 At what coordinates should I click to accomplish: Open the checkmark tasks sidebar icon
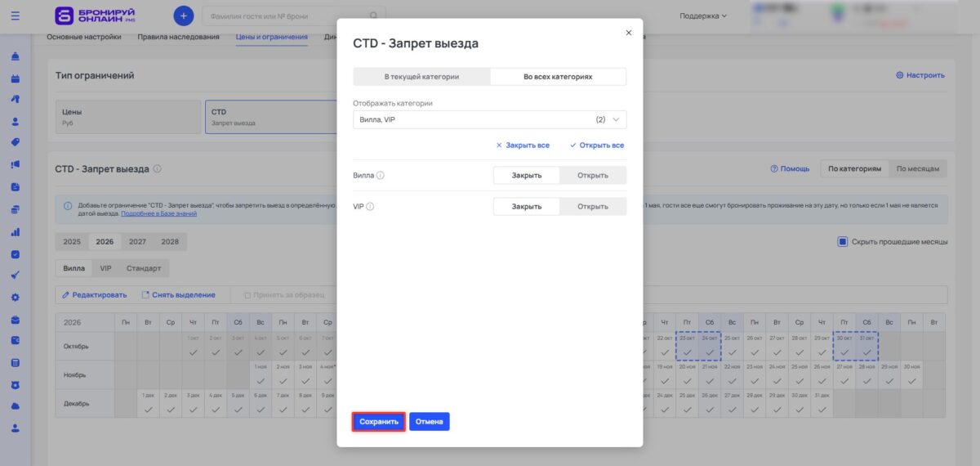click(16, 253)
